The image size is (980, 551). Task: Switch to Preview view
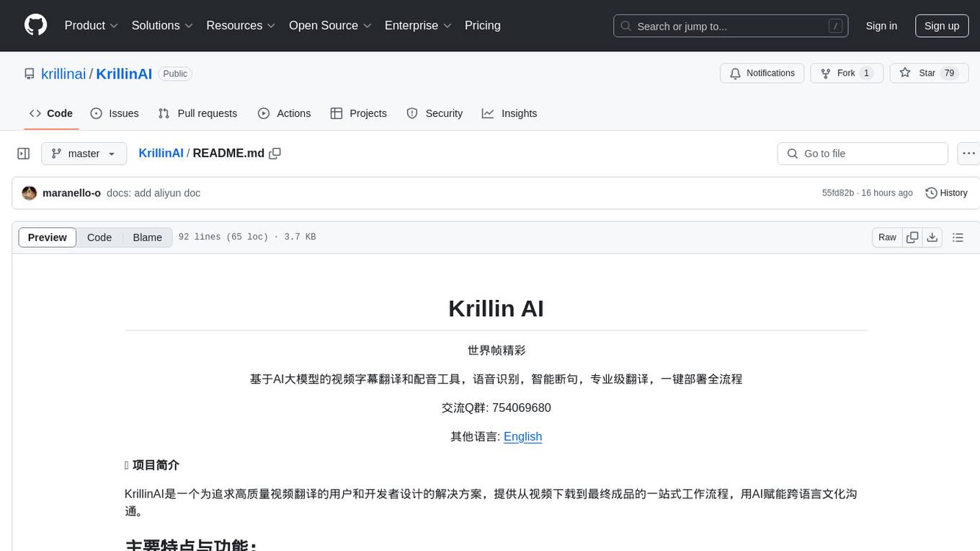point(48,237)
